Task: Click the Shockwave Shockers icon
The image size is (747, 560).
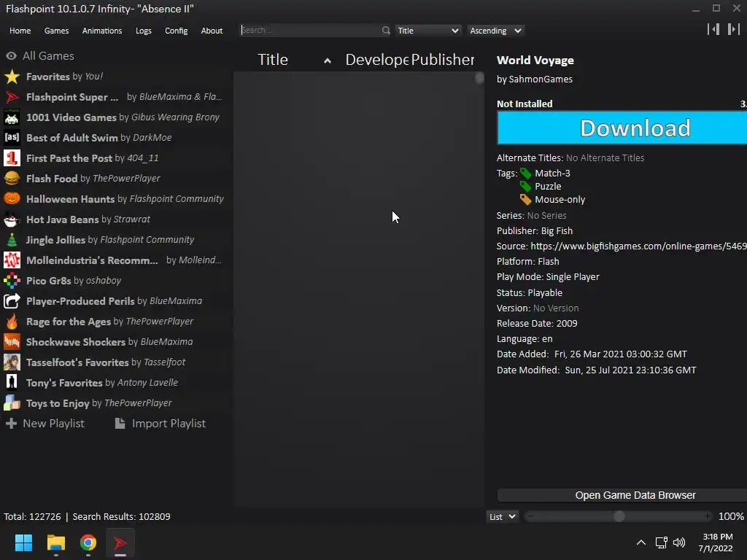Action: pos(12,342)
